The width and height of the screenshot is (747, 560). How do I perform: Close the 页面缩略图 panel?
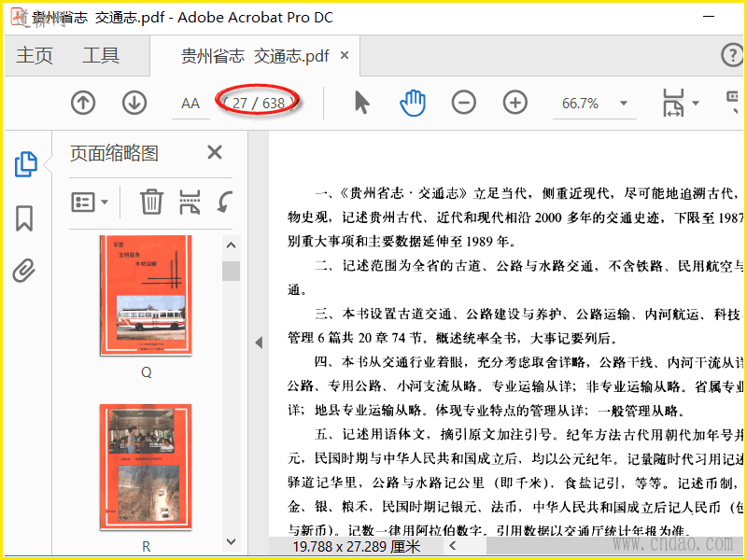[215, 153]
